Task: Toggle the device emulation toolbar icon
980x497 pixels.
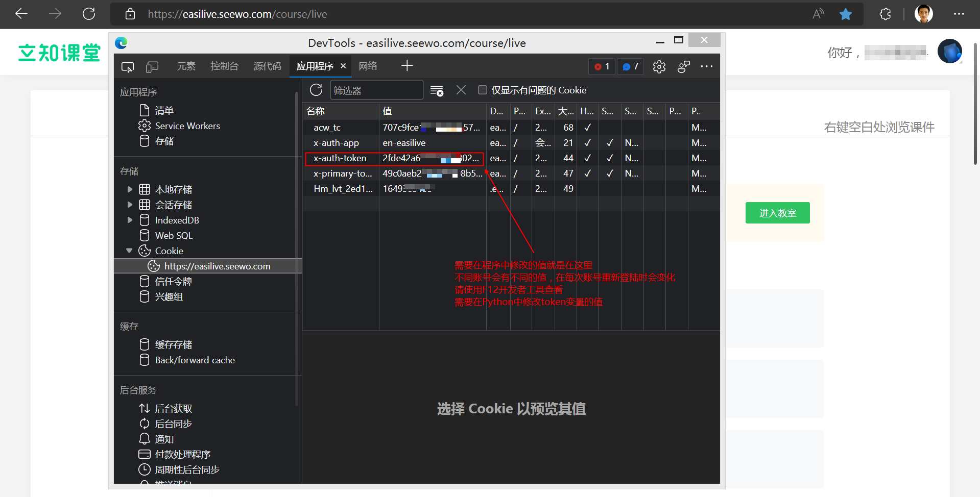Action: pyautogui.click(x=152, y=66)
